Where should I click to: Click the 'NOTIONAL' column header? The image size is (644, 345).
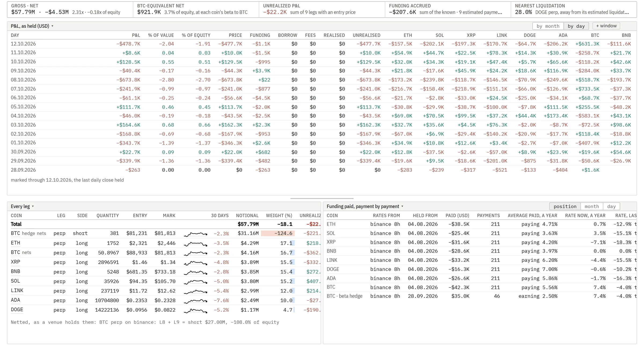pos(247,215)
